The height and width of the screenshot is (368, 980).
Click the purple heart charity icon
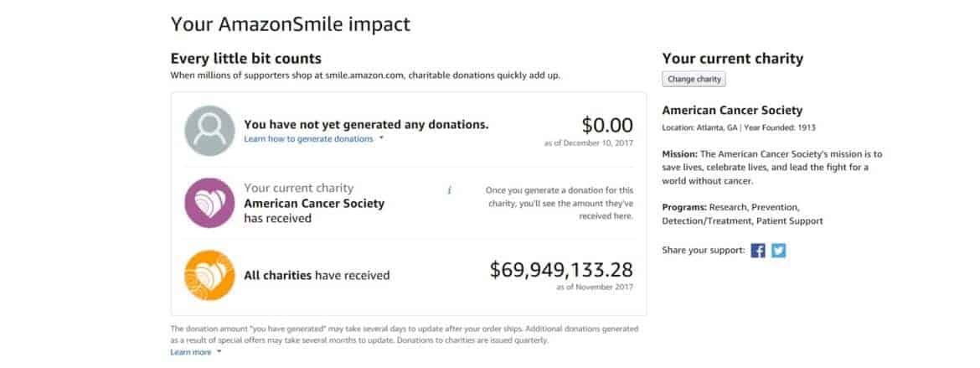[209, 203]
